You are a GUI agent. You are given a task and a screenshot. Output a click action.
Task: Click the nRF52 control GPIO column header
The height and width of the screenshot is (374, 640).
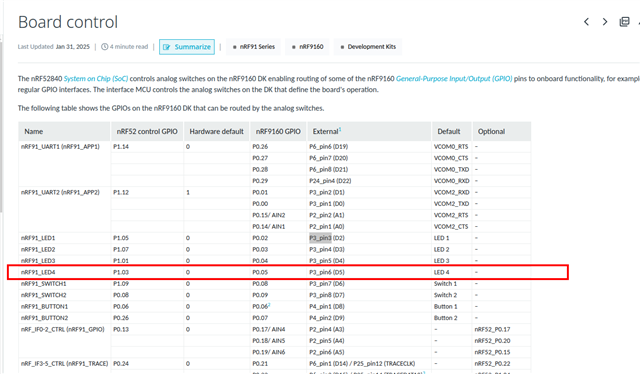point(147,131)
